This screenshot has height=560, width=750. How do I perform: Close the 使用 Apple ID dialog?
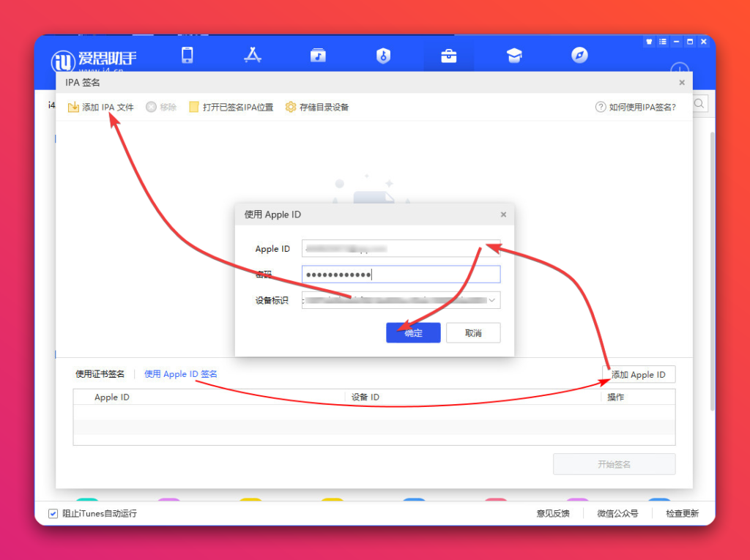[503, 214]
